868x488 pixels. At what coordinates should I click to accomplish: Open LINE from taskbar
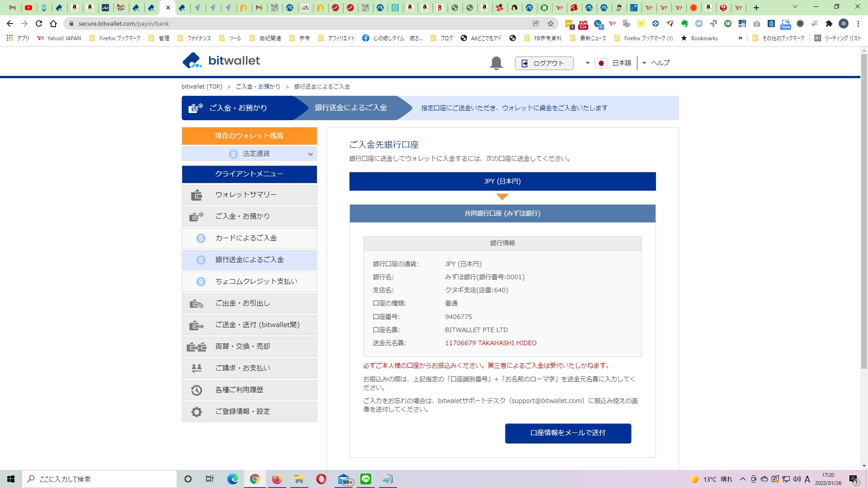(x=366, y=479)
